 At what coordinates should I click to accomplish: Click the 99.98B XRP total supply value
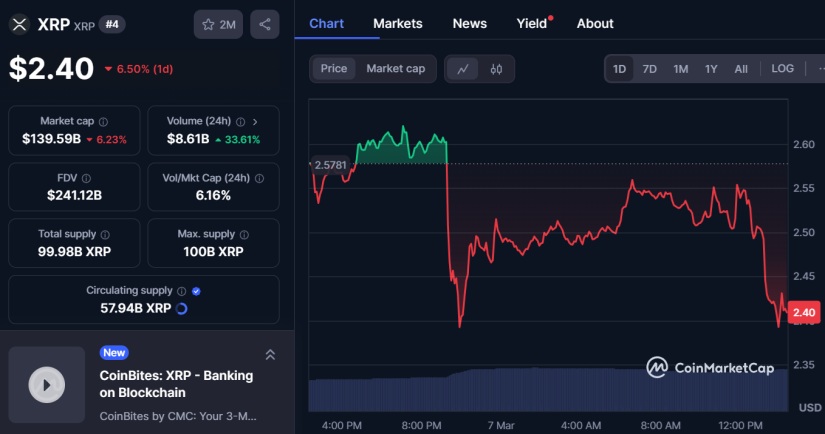click(x=74, y=252)
